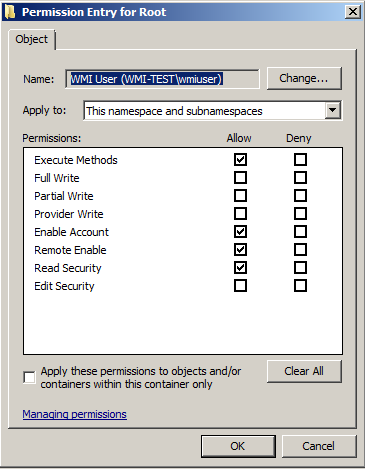The height and width of the screenshot is (469, 365).
Task: Dismiss the dialog with Cancel
Action: pos(319,446)
